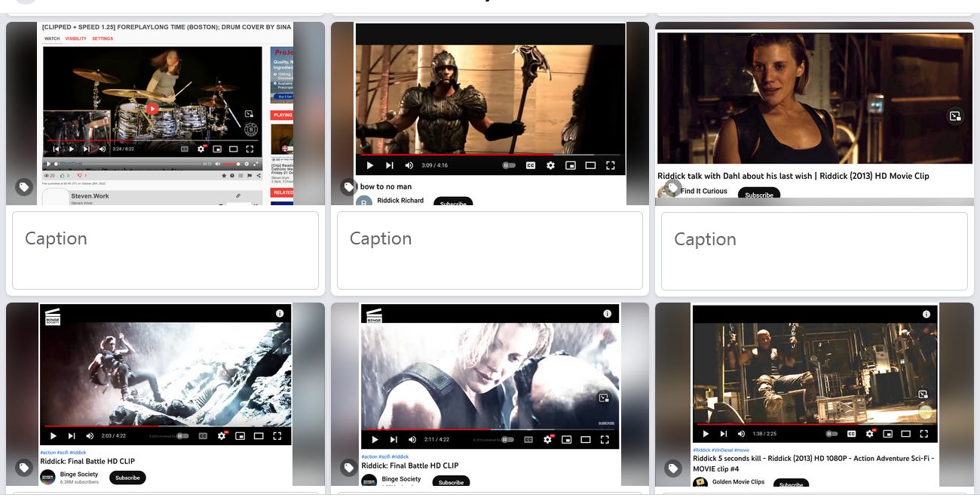Click settings gear in the 2:03 / 4:22 player
The image size is (980, 504).
coord(222,436)
